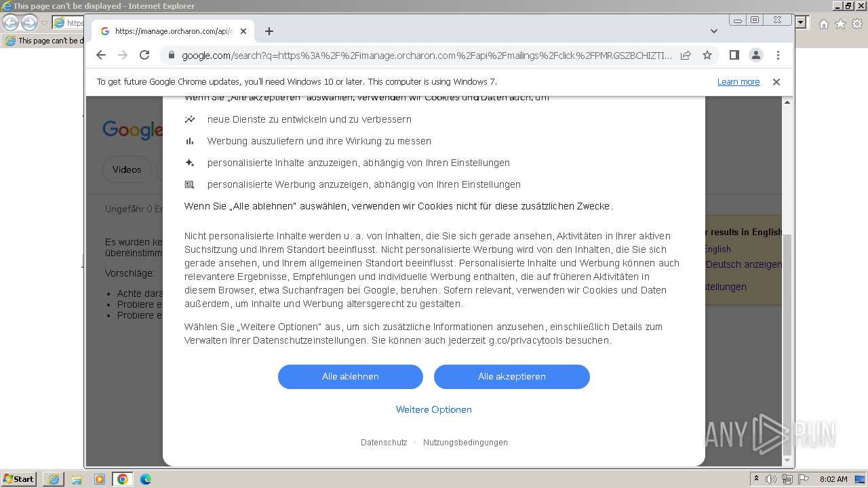Click the Alle ablehnen button
This screenshot has width=868, height=488.
point(351,377)
